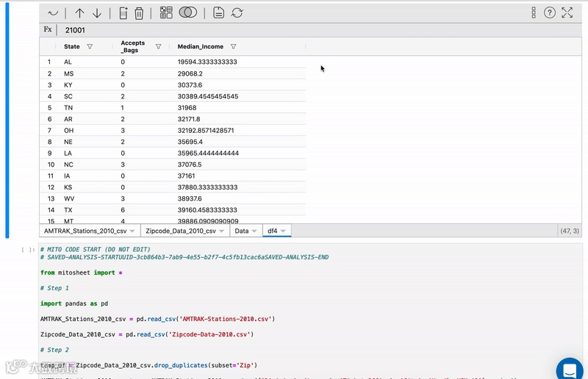Click the TX state cell

pyautogui.click(x=84, y=210)
